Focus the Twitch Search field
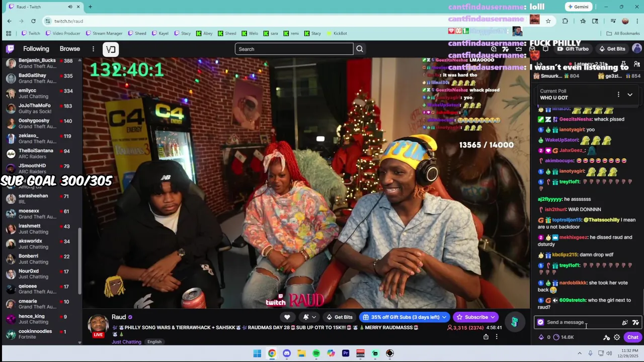The image size is (644, 362). tap(294, 49)
